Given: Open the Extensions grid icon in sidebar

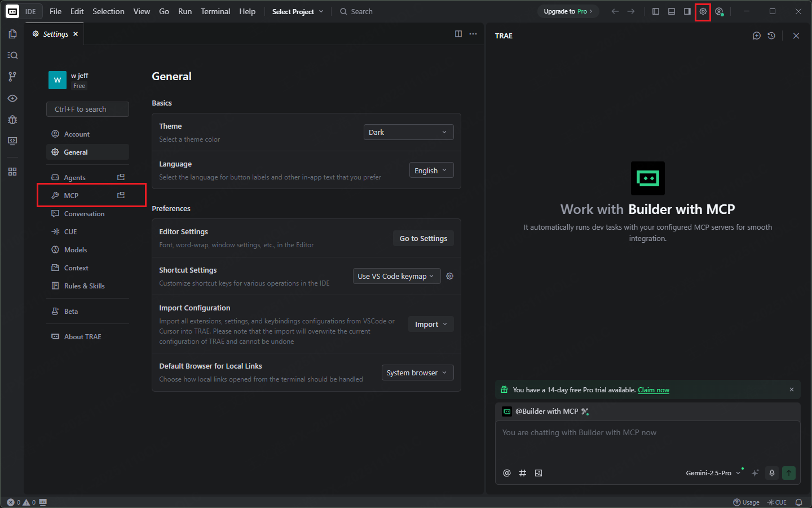Looking at the screenshot, I should pyautogui.click(x=12, y=171).
